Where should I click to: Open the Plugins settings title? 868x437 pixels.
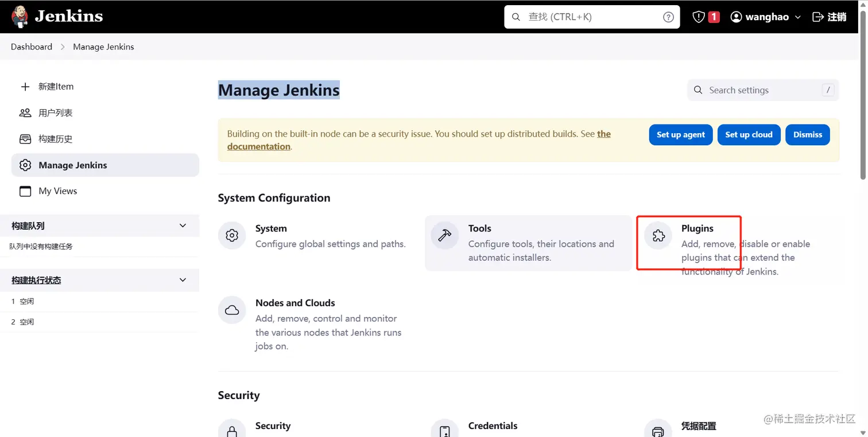click(x=697, y=229)
